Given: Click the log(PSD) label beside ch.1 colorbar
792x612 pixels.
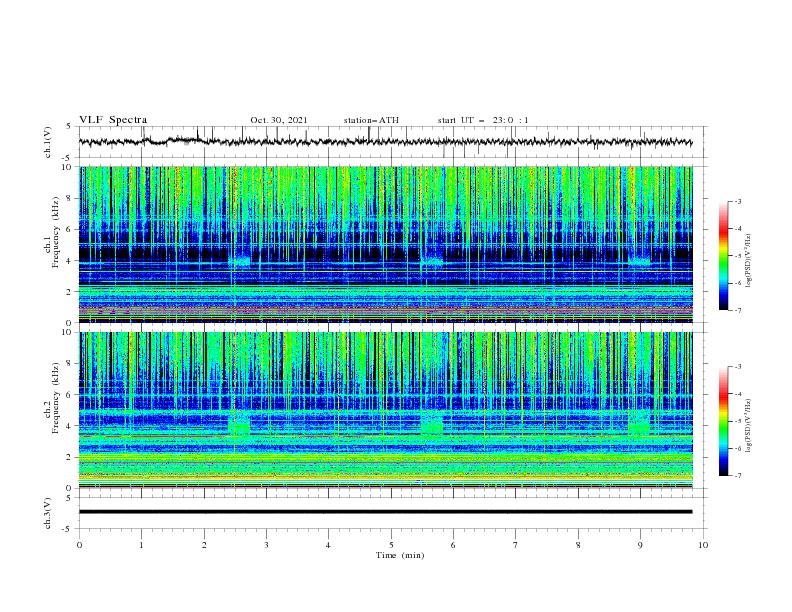Looking at the screenshot, I should (x=749, y=261).
